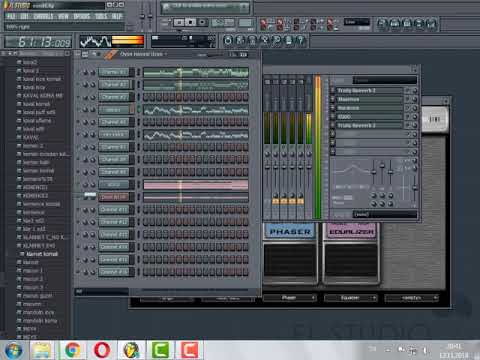This screenshot has width=480, height=360.
Task: Open the VIEW menu
Action: click(63, 16)
